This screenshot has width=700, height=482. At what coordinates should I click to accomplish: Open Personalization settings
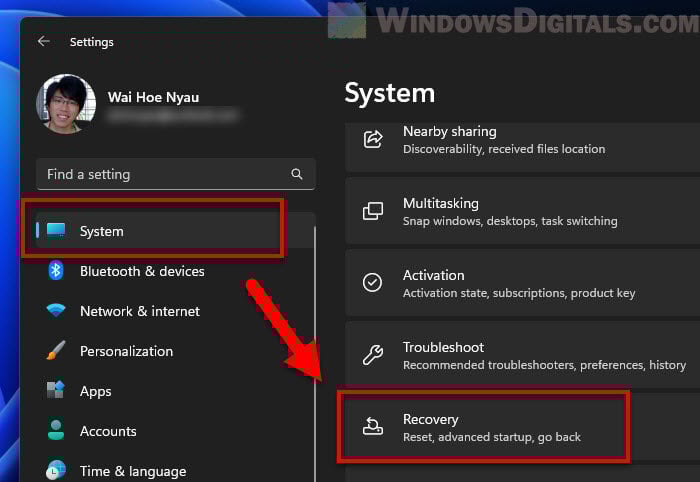pos(175,351)
